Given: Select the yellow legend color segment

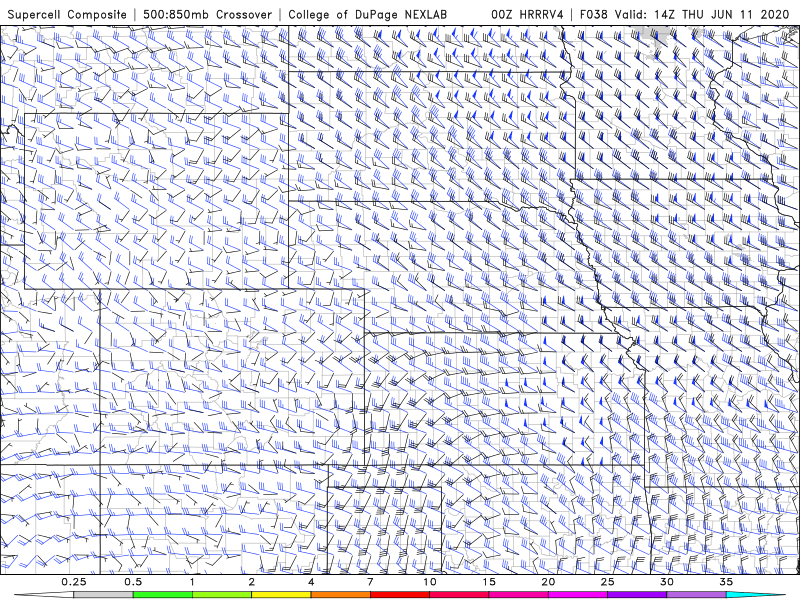Looking at the screenshot, I should pyautogui.click(x=281, y=595).
